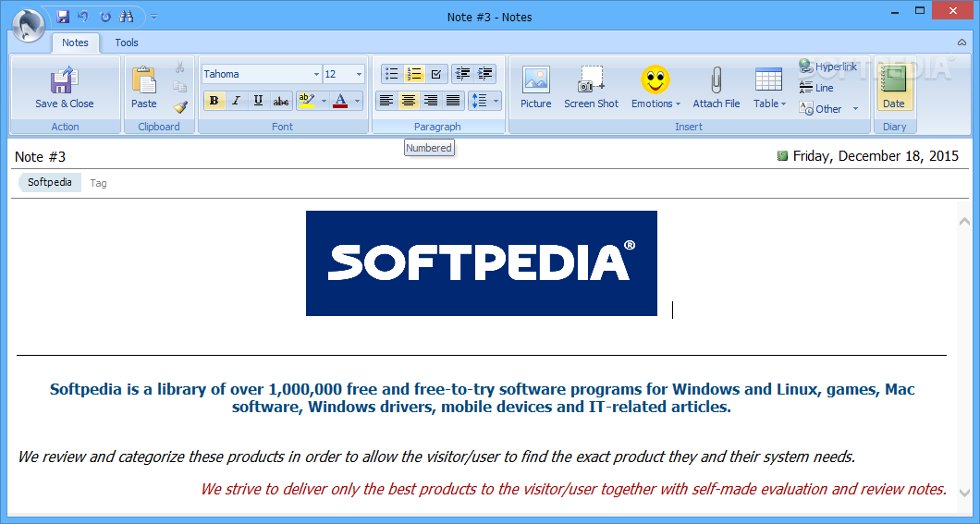This screenshot has width=980, height=524.
Task: Click the scrollbar down arrow
Action: coord(964,493)
